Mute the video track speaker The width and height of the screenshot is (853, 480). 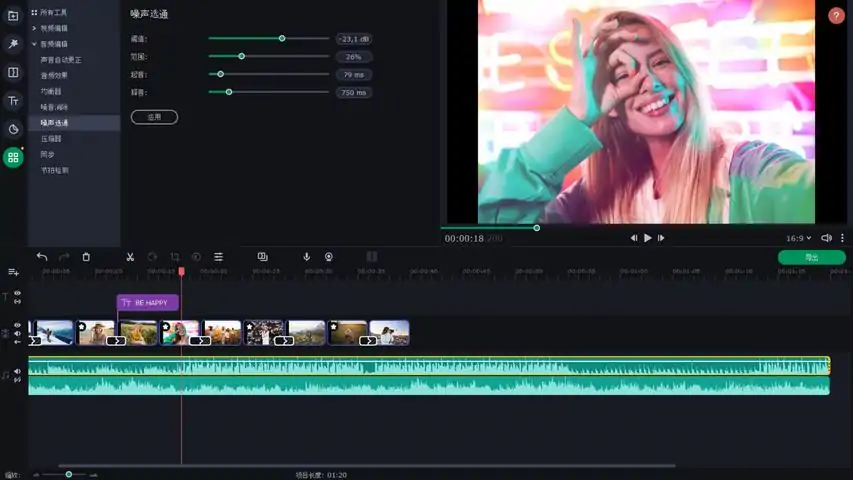tap(17, 334)
